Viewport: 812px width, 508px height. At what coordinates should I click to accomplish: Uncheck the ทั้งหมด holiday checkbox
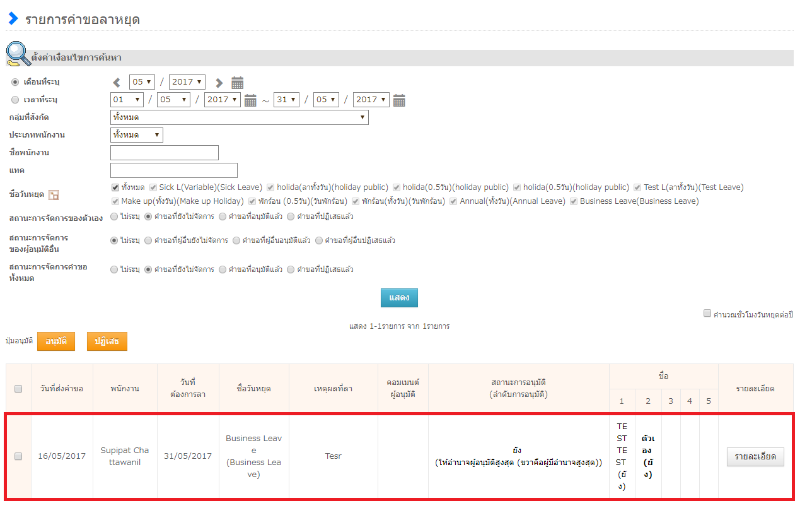click(x=115, y=187)
